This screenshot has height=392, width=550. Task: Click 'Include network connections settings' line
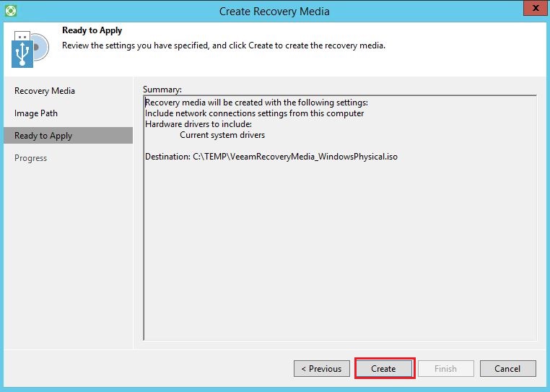click(x=254, y=113)
